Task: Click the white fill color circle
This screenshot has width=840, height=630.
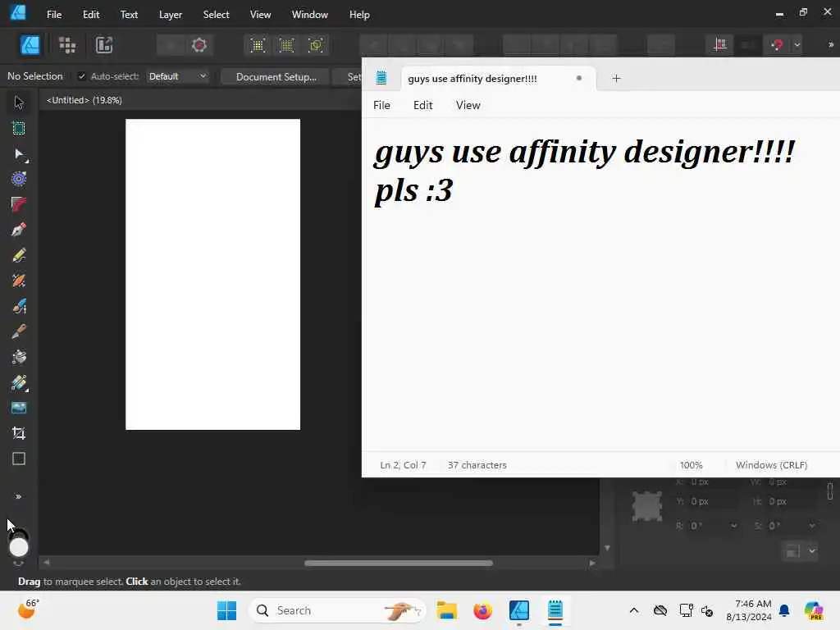Action: point(19,547)
